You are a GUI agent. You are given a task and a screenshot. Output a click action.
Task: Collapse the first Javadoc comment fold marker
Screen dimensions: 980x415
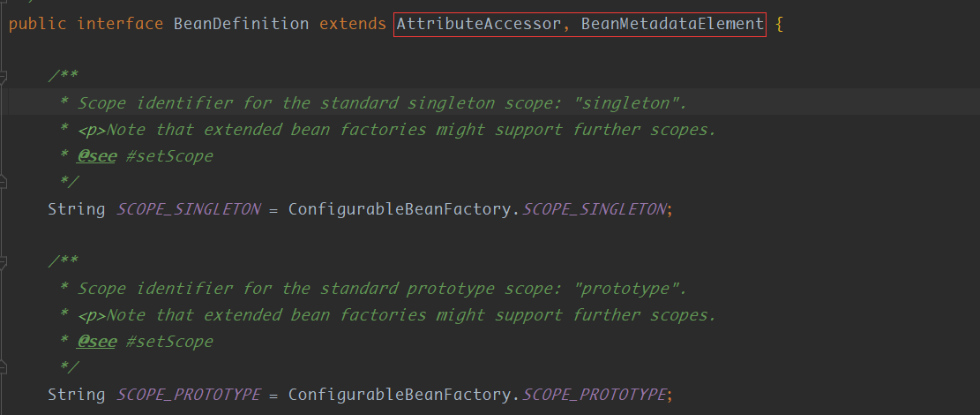click(4, 78)
